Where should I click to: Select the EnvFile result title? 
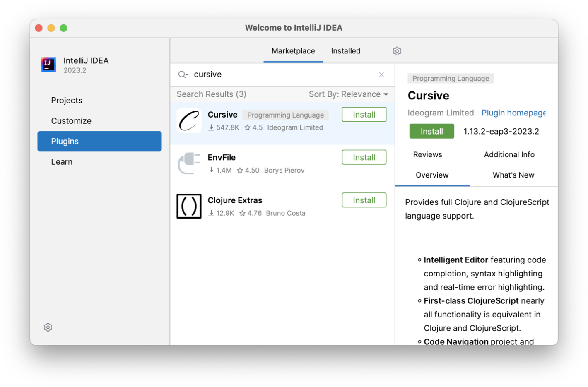222,157
